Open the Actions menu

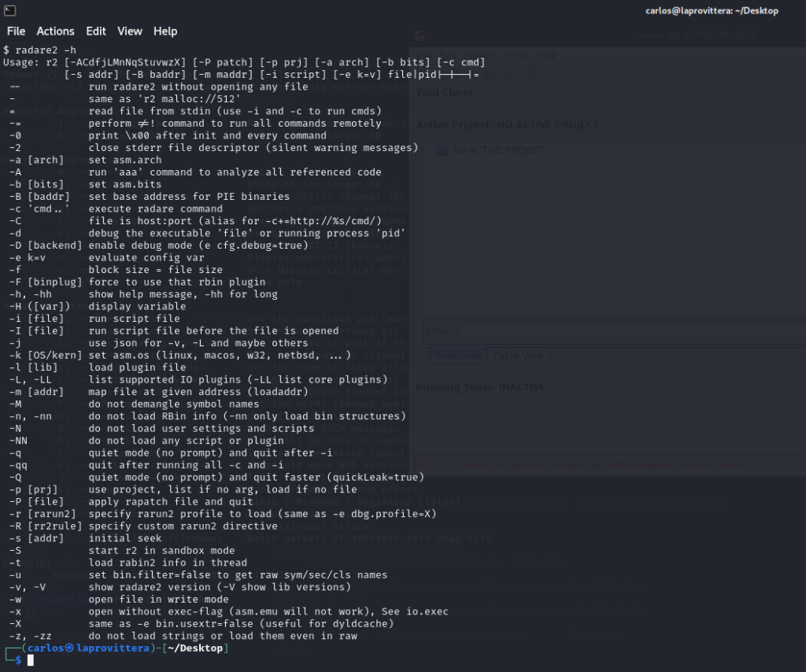(55, 31)
